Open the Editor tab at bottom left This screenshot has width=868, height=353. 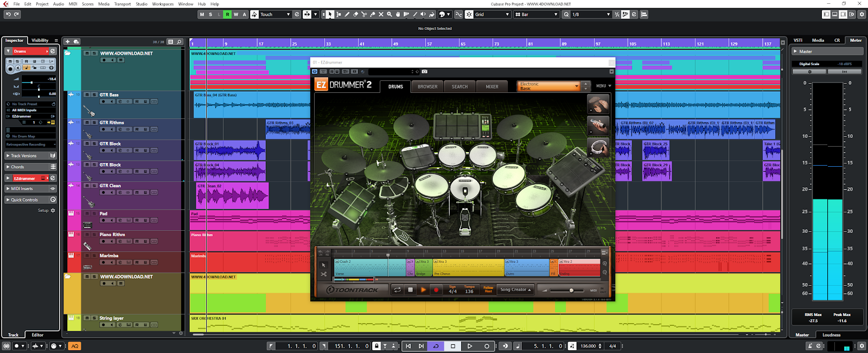(37, 335)
